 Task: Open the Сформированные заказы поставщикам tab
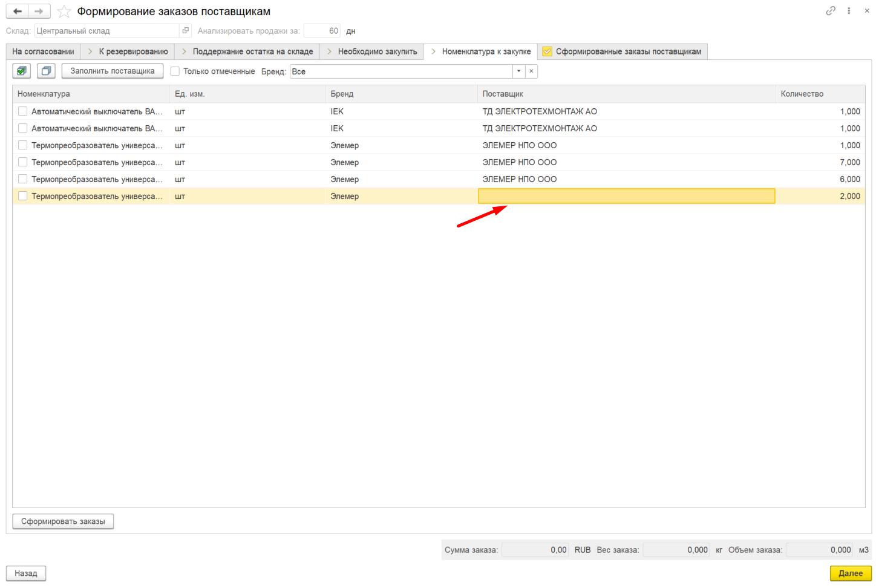click(x=623, y=51)
